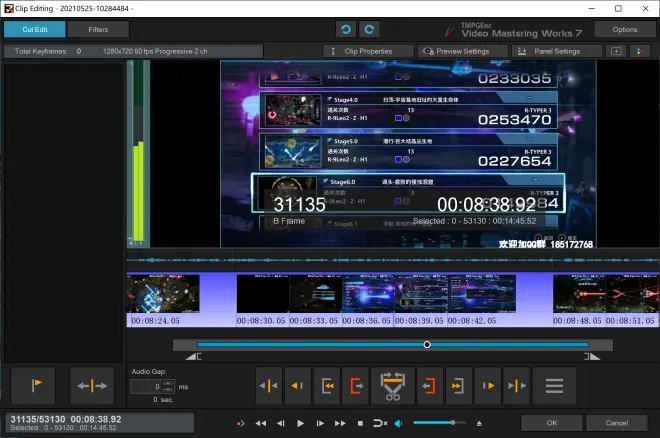Click the add preview window icon with plus
This screenshot has height=438, width=660.
pos(616,51)
